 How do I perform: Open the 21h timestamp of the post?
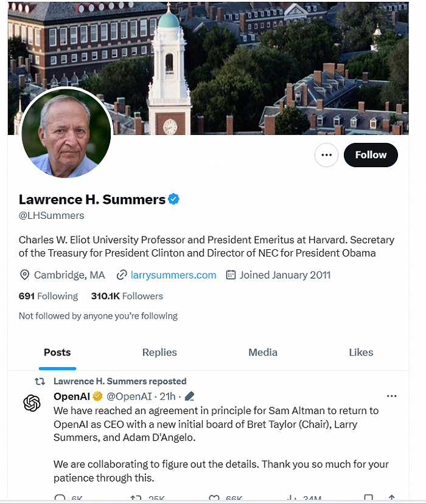point(167,396)
